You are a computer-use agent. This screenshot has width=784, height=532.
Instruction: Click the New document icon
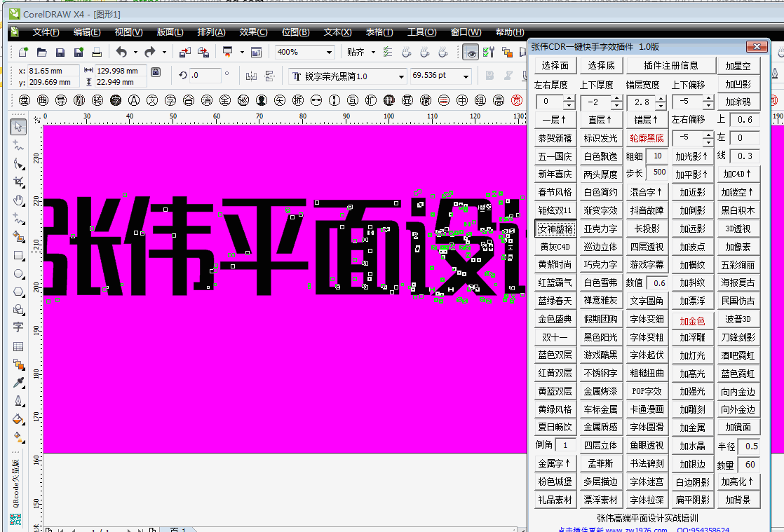(23, 52)
